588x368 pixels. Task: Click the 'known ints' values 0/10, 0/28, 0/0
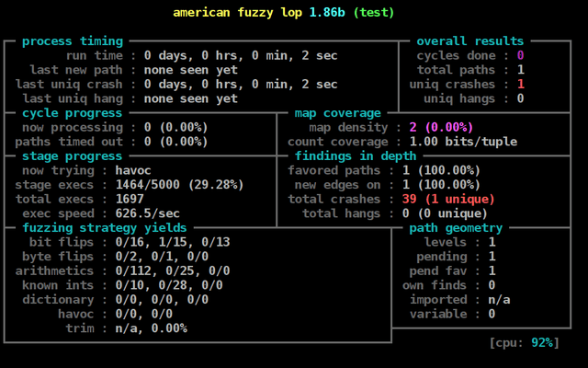coord(169,285)
